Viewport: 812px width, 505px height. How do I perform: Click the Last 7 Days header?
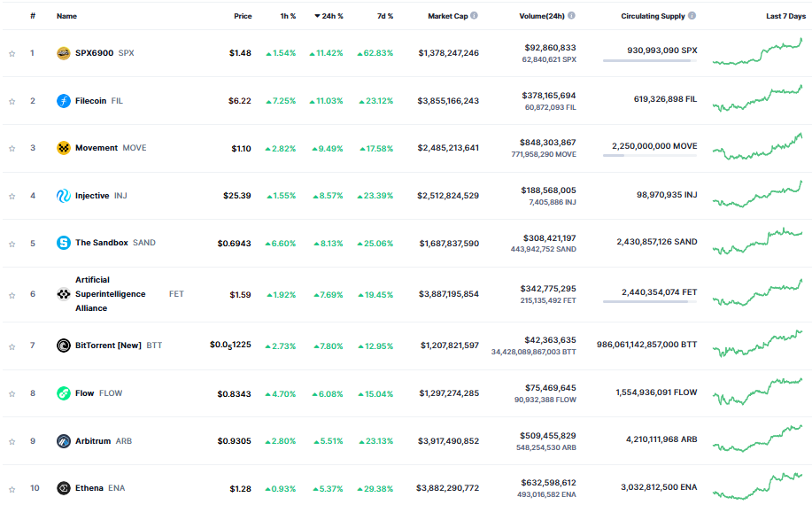tap(785, 16)
